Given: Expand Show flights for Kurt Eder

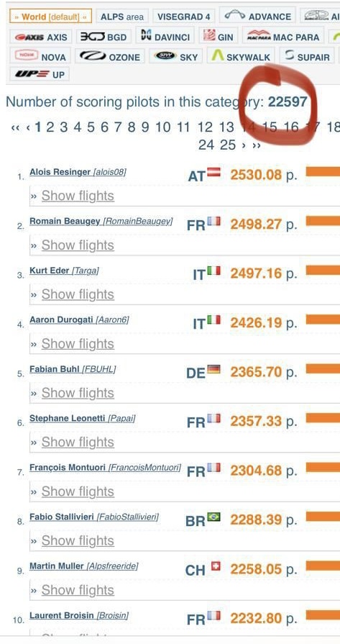Looking at the screenshot, I should [78, 294].
